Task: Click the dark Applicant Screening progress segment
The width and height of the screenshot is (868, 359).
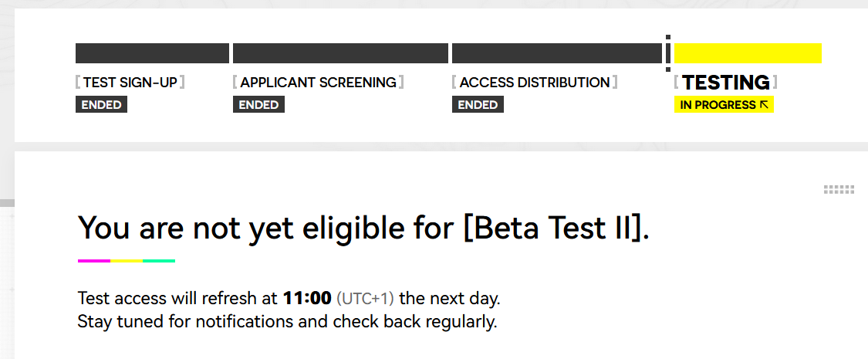Action: [340, 53]
